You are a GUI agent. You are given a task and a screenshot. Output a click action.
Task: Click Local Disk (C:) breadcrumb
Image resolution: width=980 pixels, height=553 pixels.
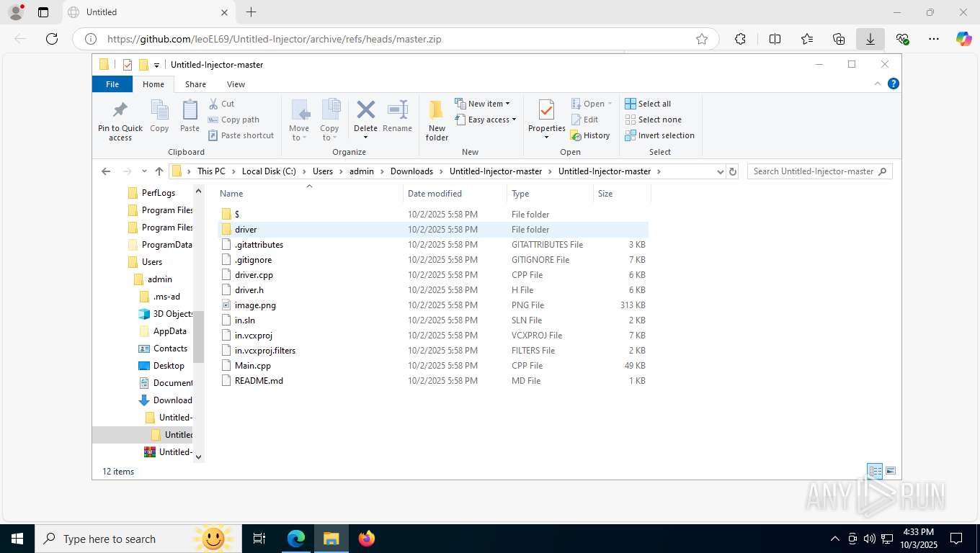[269, 171]
